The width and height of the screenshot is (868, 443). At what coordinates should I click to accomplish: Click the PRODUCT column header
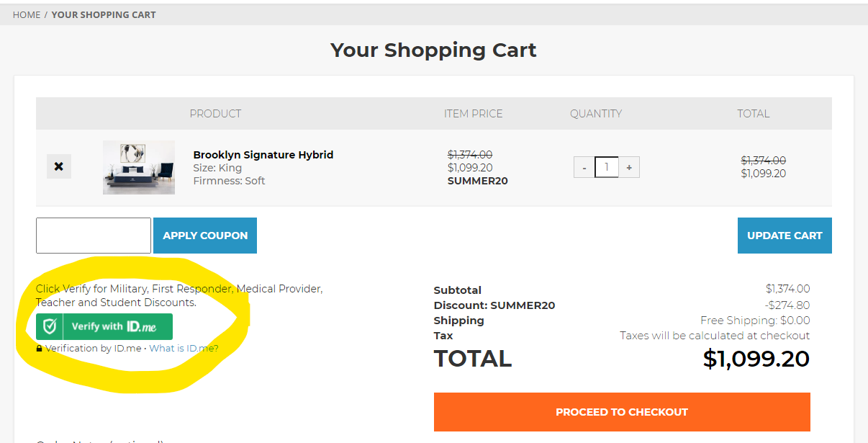[x=215, y=114]
